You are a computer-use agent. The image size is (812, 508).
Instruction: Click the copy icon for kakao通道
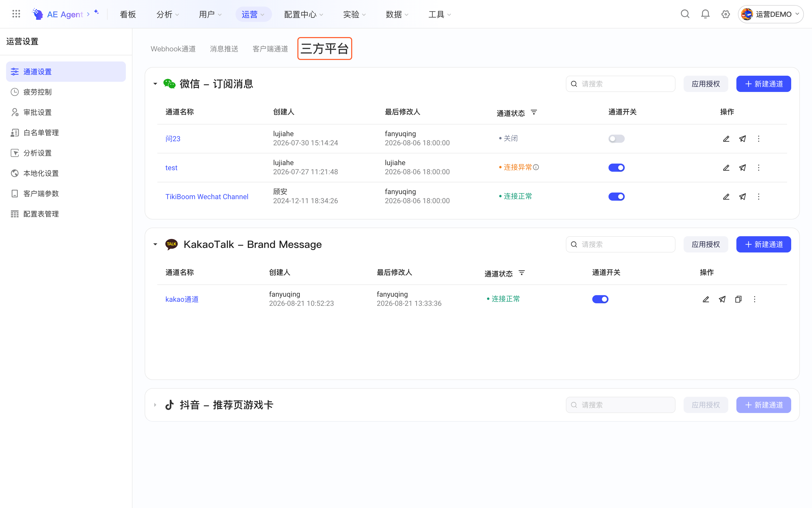click(738, 299)
